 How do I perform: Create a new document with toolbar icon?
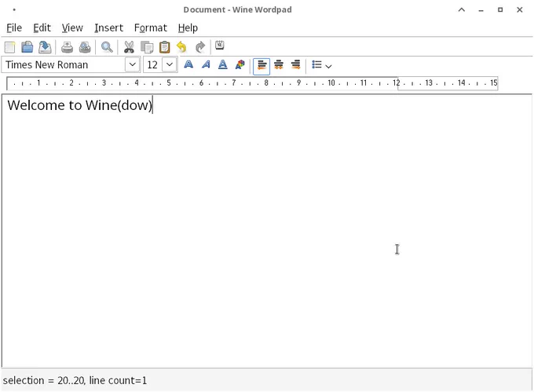pyautogui.click(x=9, y=47)
